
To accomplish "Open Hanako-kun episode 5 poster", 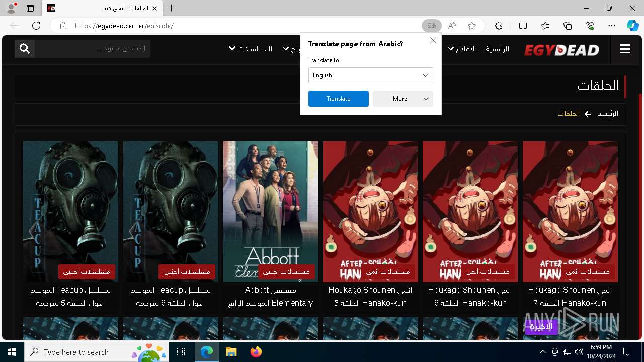I will 370,211.
